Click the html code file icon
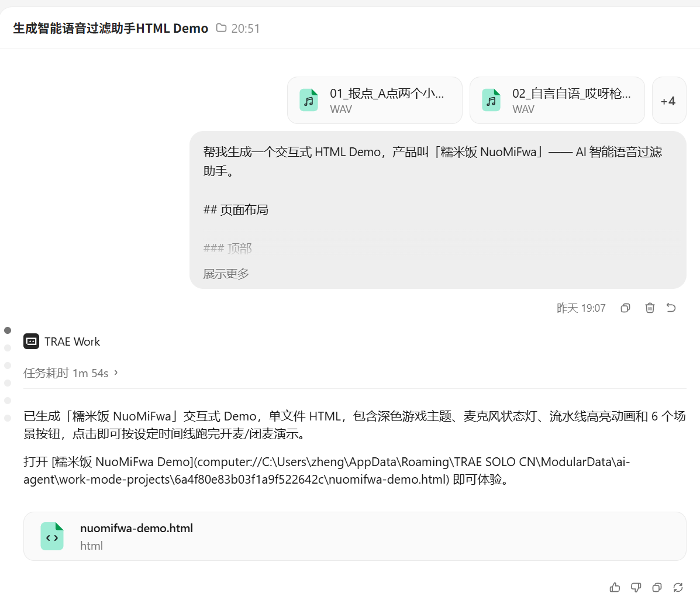The width and height of the screenshot is (700, 600). pos(52,536)
